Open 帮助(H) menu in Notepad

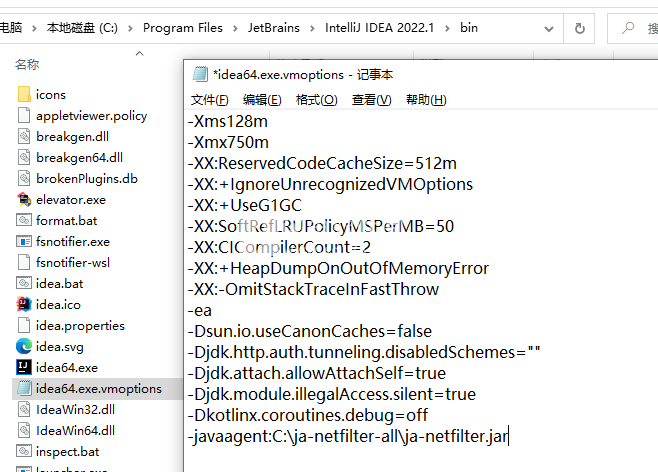(426, 100)
